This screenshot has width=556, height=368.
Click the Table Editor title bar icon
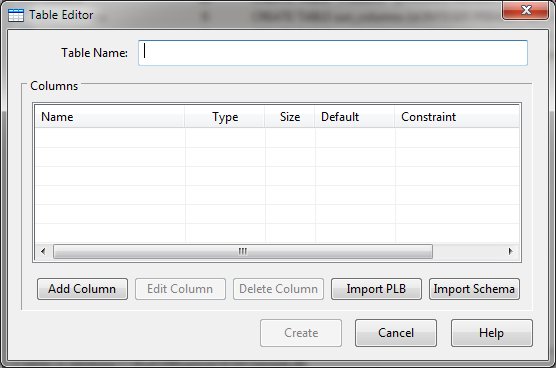click(16, 15)
